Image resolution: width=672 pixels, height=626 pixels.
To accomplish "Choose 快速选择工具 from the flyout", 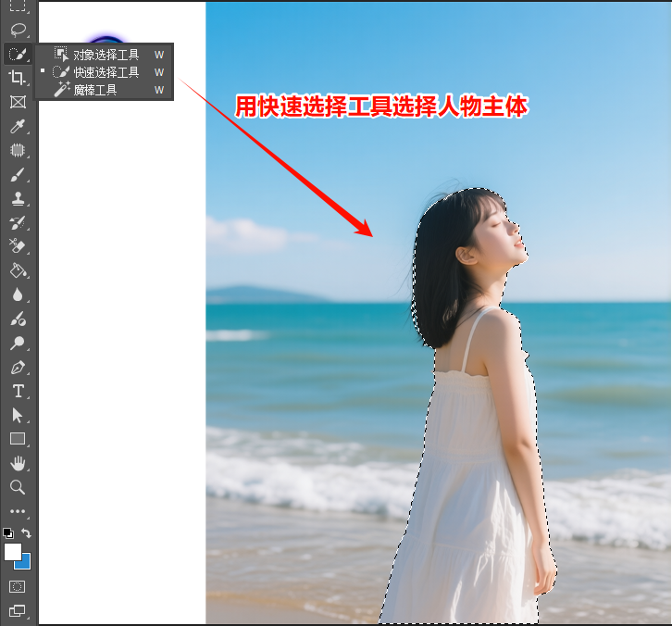I will (x=106, y=72).
